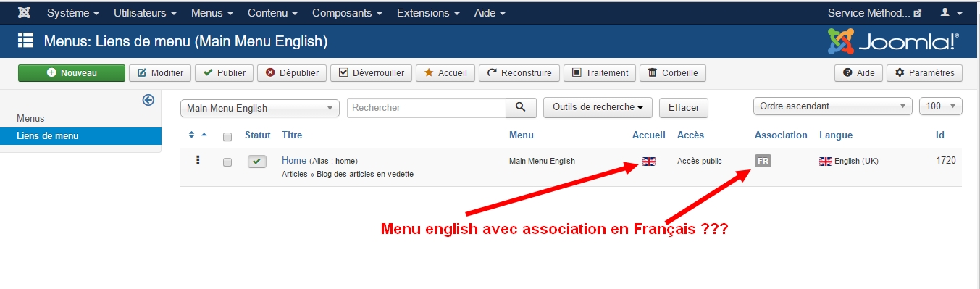
Task: Click the Déverrouiller button
Action: 372,72
